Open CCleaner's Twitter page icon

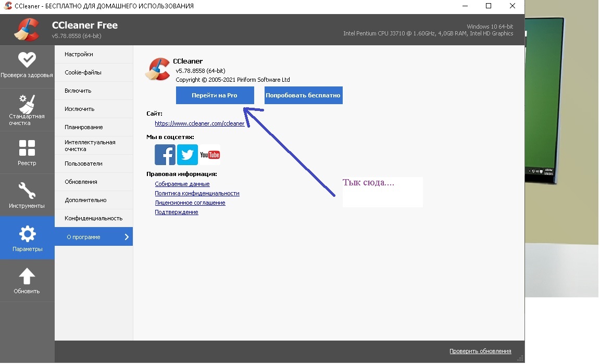[187, 155]
